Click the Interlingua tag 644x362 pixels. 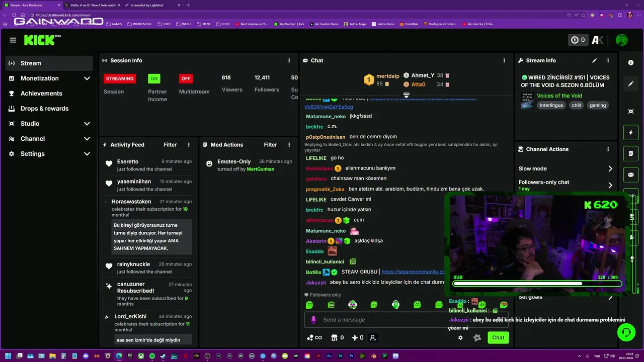click(551, 106)
